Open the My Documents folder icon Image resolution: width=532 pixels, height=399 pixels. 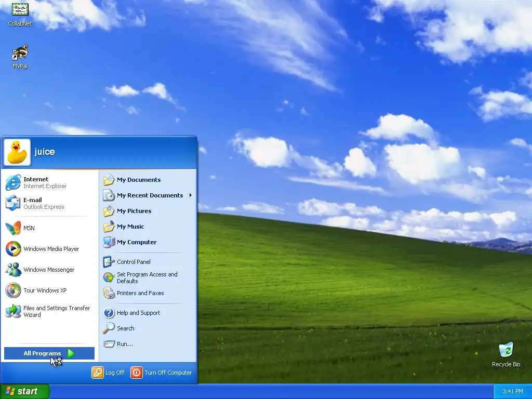point(109,180)
